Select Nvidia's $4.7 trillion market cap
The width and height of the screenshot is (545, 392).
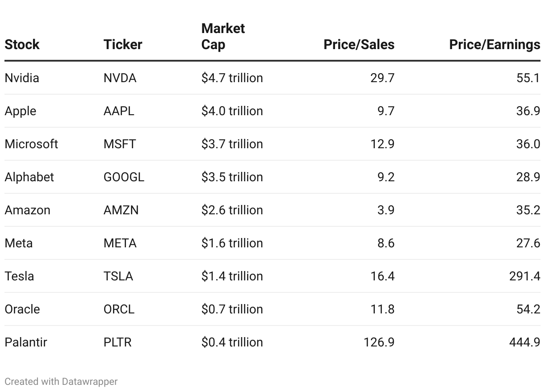pos(232,78)
